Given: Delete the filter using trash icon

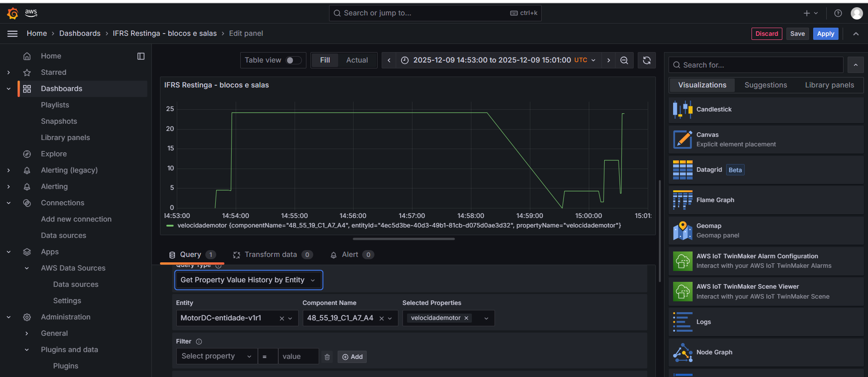Looking at the screenshot, I should 327,357.
